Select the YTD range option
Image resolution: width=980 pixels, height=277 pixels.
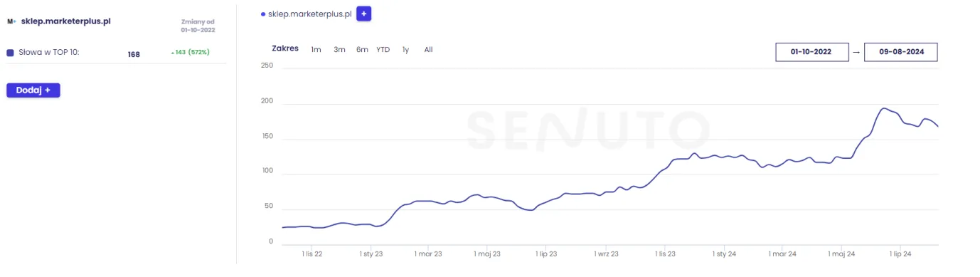point(383,50)
